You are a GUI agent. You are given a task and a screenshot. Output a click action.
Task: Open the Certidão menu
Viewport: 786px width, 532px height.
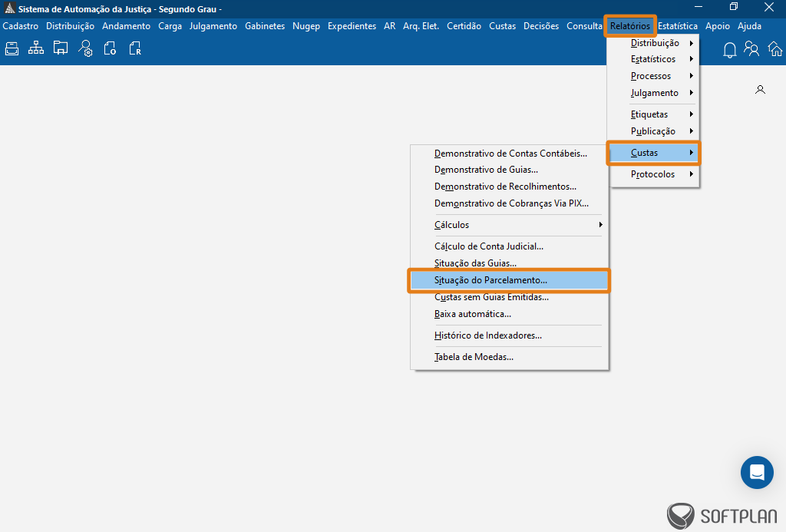click(464, 26)
